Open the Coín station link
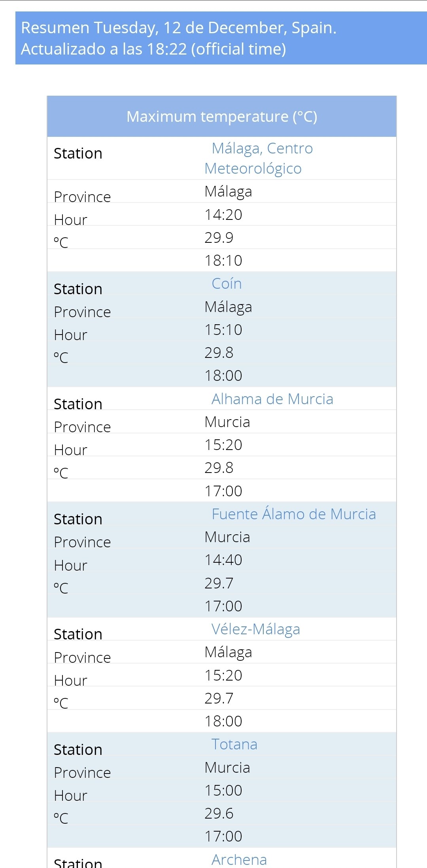This screenshot has width=427, height=868. point(227,284)
